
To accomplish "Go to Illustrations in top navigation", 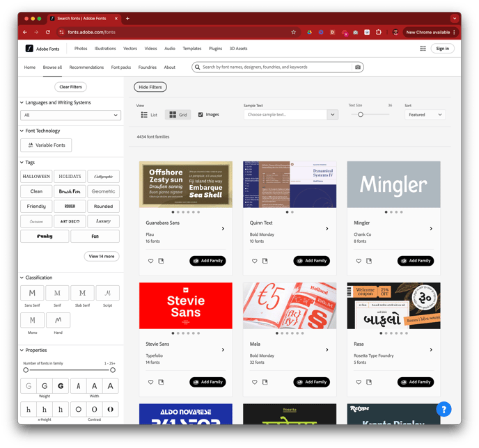I will [105, 49].
